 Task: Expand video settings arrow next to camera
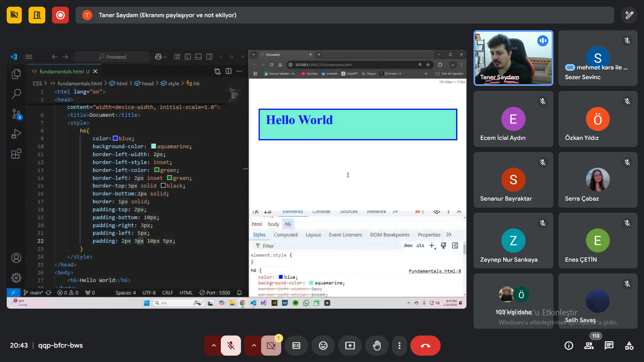point(254,345)
